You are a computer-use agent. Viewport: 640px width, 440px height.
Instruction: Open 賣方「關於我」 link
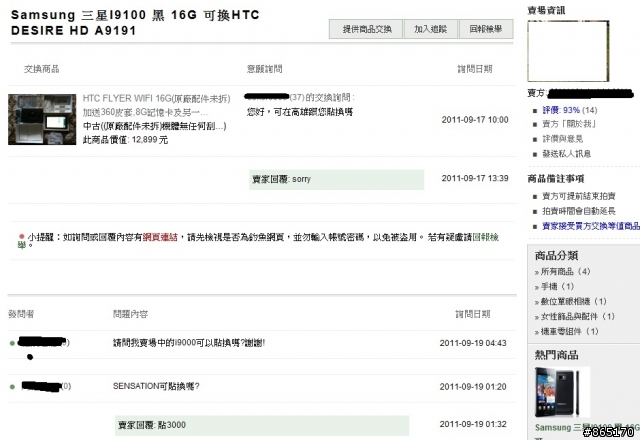coord(569,124)
